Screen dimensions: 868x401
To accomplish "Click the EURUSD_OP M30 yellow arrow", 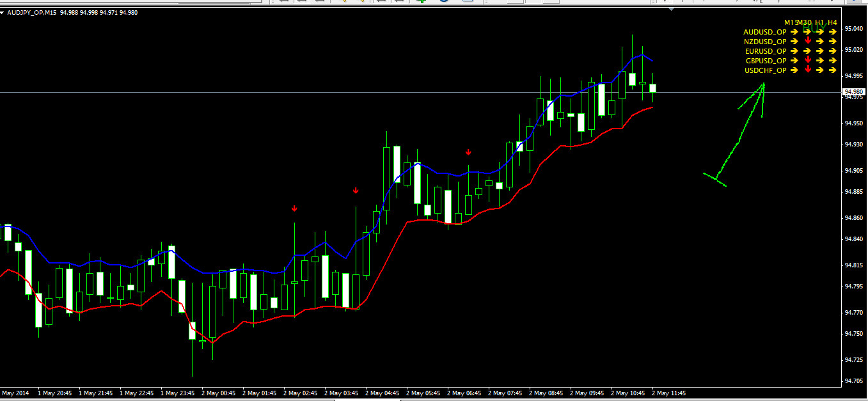I will coord(807,51).
